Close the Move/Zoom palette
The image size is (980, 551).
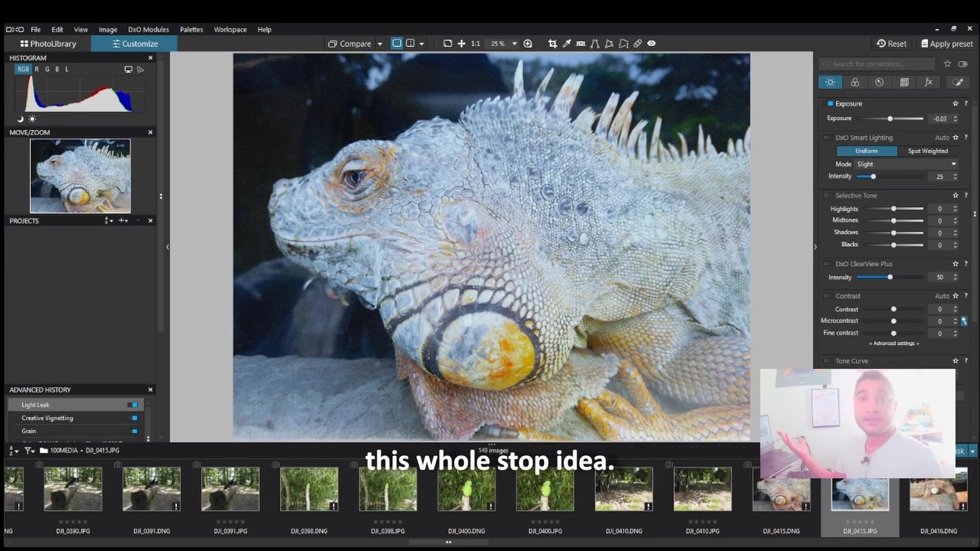pyautogui.click(x=150, y=132)
